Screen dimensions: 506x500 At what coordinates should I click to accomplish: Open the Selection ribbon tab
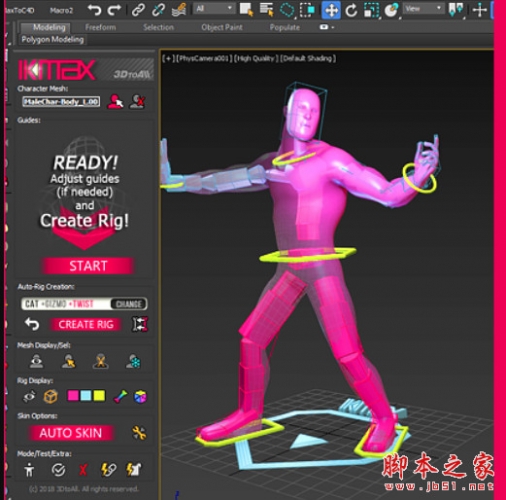point(158,27)
